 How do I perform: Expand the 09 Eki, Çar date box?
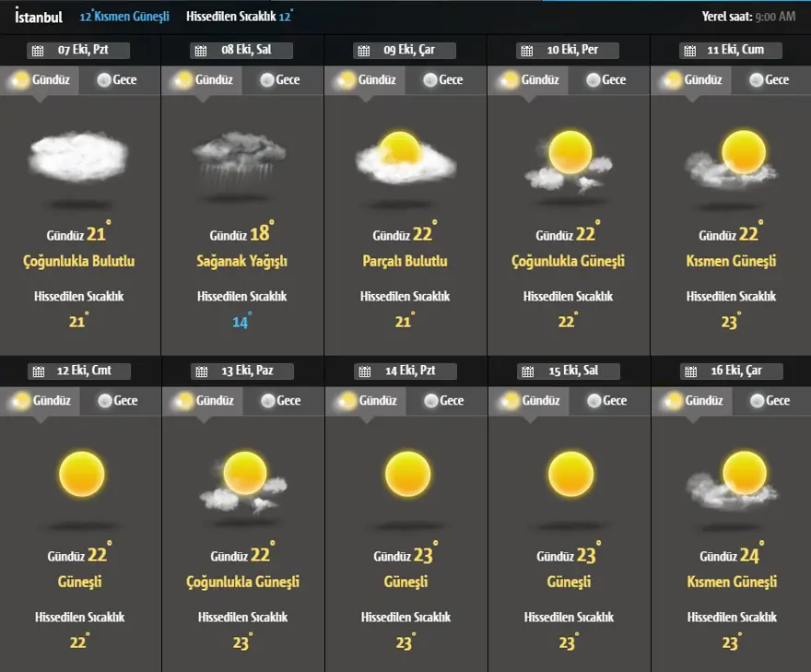pos(405,51)
